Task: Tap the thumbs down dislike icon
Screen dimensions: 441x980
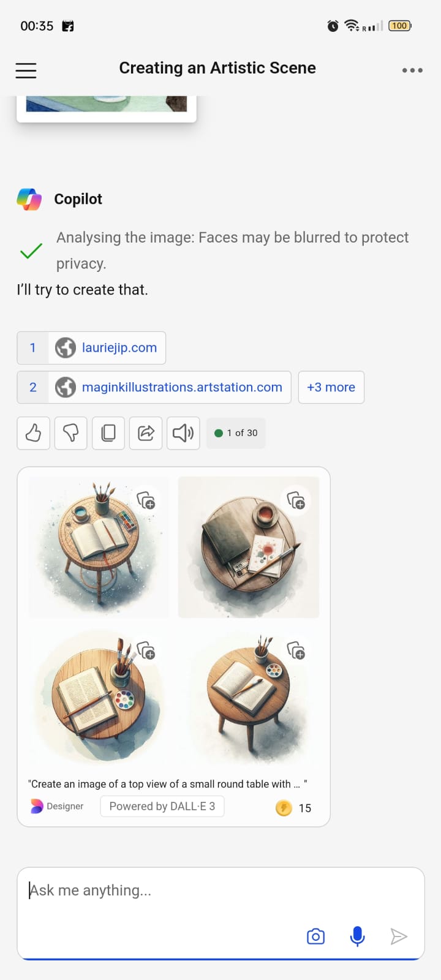Action: pyautogui.click(x=70, y=433)
